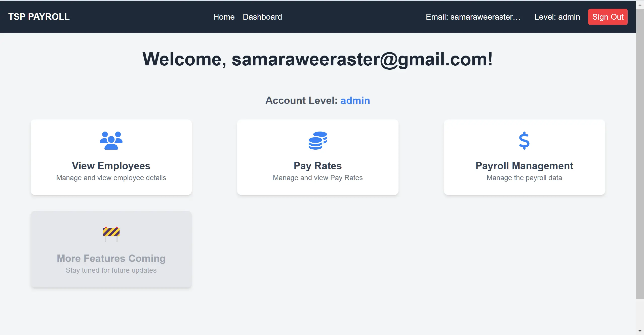Viewport: 644px width, 335px height.
Task: Click the truncated Email text in navbar
Action: click(473, 17)
